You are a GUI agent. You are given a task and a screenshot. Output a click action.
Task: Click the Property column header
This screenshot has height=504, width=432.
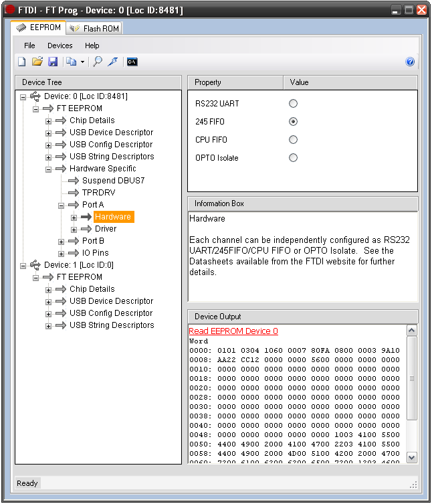pos(235,82)
